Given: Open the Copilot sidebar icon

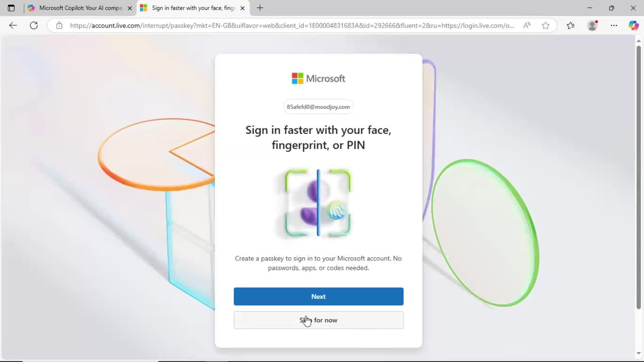Looking at the screenshot, I should [x=633, y=25].
